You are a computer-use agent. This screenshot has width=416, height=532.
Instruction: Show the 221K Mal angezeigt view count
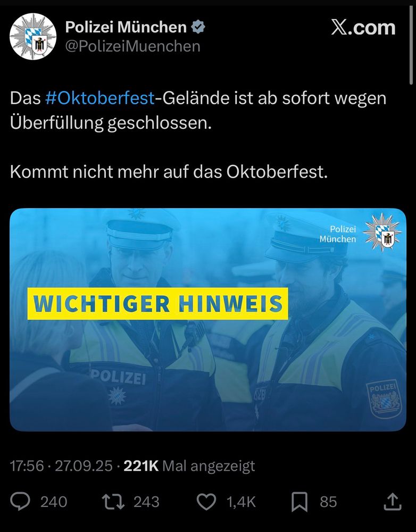pos(189,466)
